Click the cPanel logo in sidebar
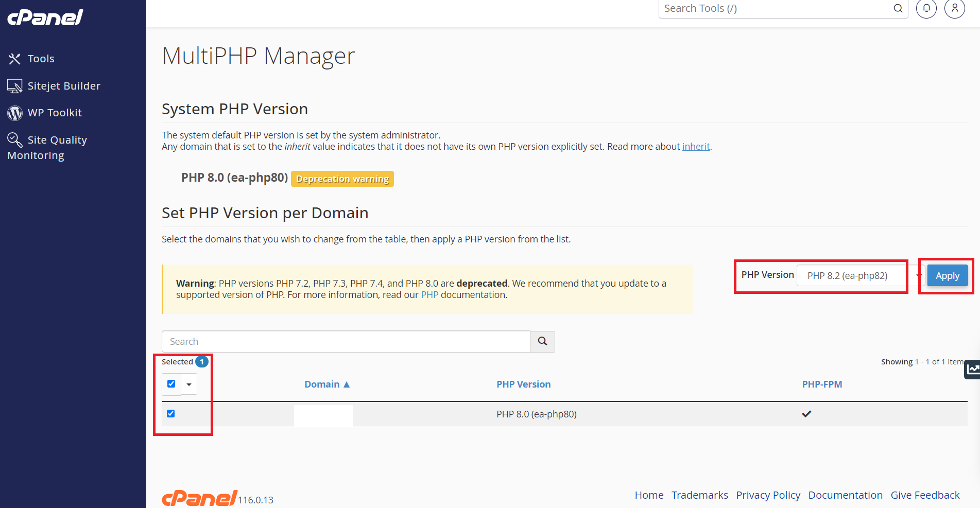Screen dimensions: 980x508 pyautogui.click(x=45, y=17)
